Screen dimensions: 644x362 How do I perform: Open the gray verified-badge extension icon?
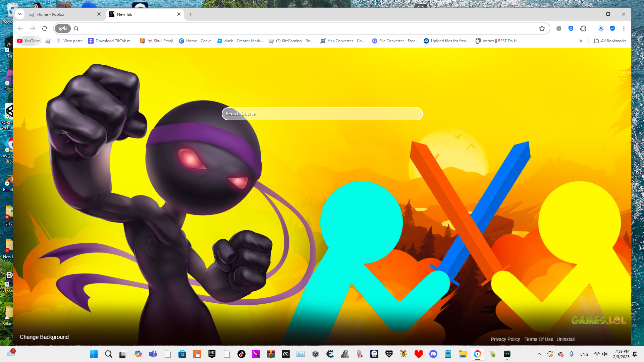click(559, 28)
